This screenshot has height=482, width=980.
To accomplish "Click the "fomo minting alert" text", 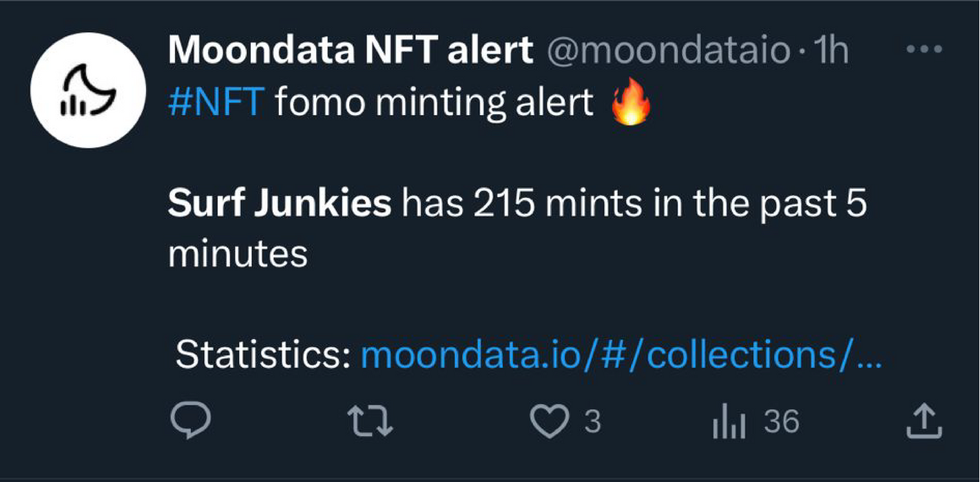I will pyautogui.click(x=434, y=103).
